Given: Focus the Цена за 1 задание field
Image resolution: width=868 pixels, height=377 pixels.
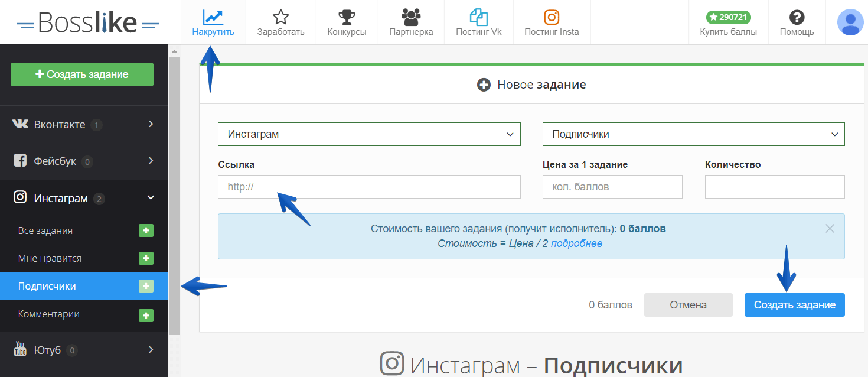Looking at the screenshot, I should 612,186.
